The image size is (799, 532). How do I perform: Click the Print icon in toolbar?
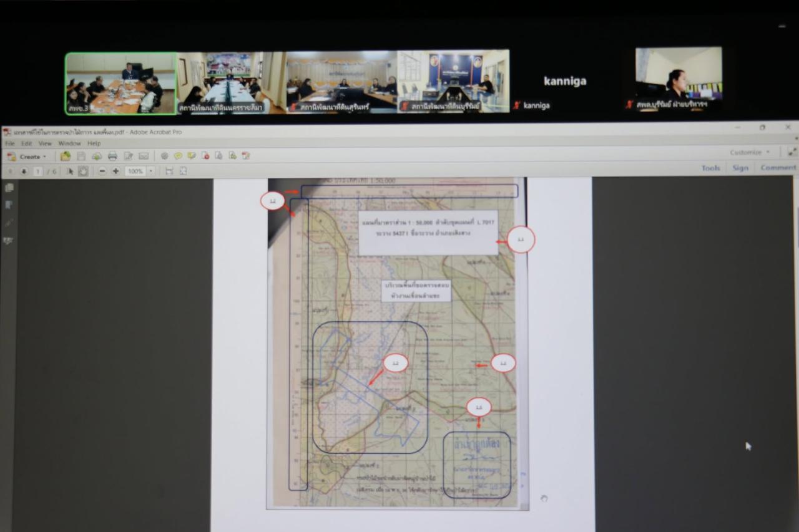(x=112, y=156)
